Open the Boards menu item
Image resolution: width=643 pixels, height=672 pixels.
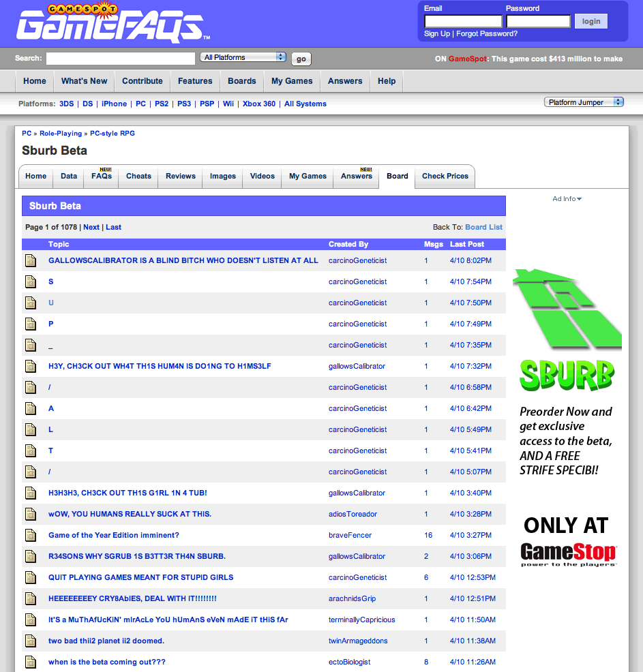pos(241,80)
